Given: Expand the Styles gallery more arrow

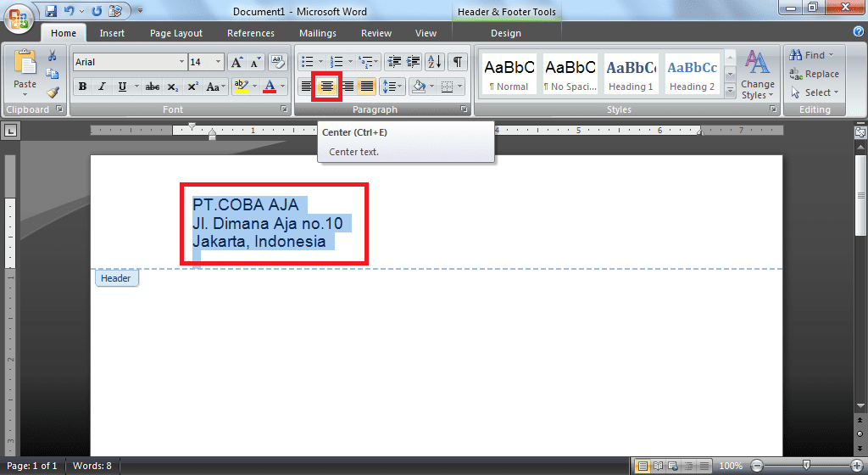Looking at the screenshot, I should 730,90.
